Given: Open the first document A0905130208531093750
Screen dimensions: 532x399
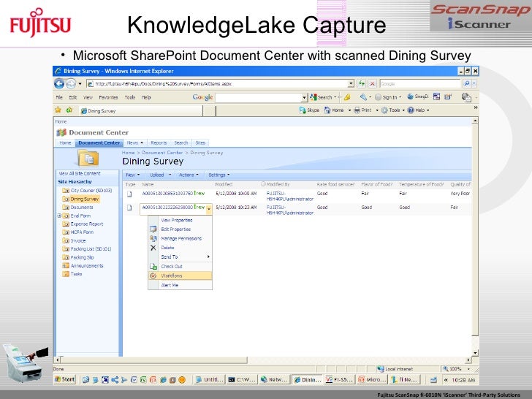Looking at the screenshot, I should point(165,194).
